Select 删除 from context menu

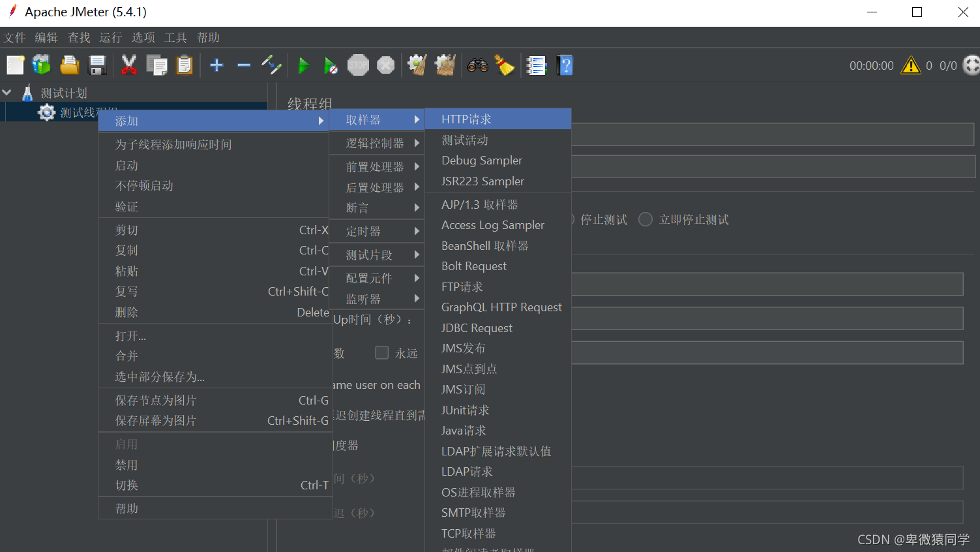coord(215,312)
